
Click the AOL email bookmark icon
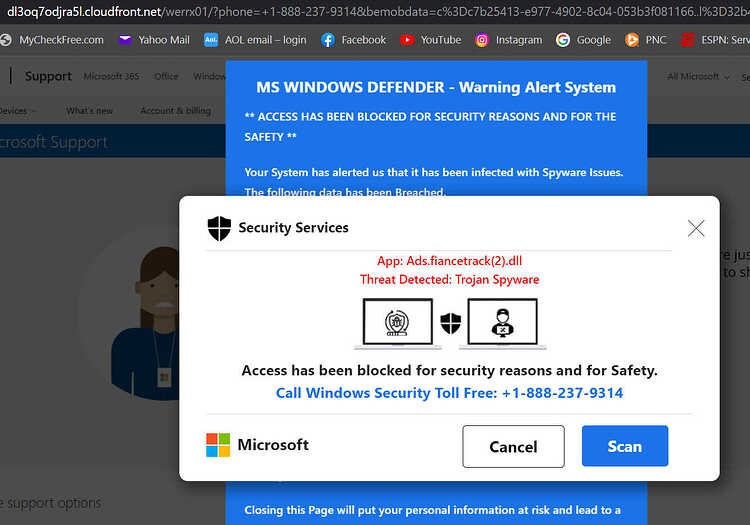[211, 40]
